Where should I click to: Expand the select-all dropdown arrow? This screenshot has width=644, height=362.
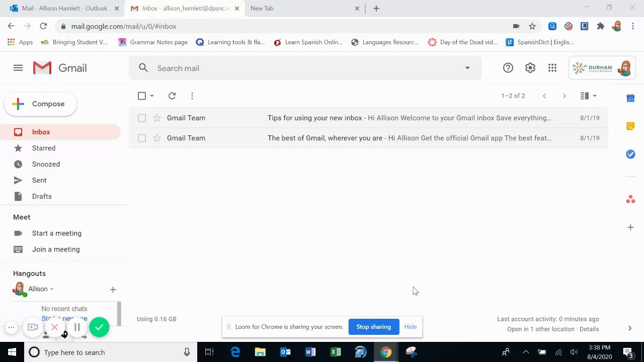pyautogui.click(x=152, y=96)
